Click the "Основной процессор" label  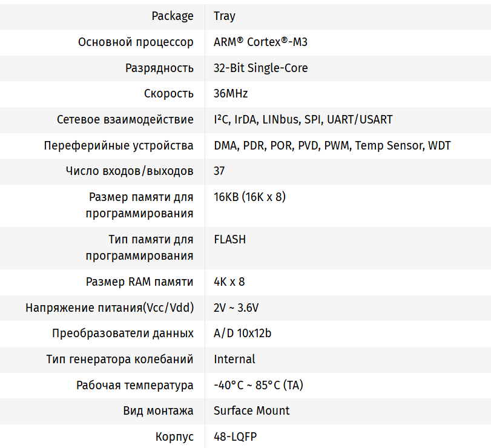[136, 42]
